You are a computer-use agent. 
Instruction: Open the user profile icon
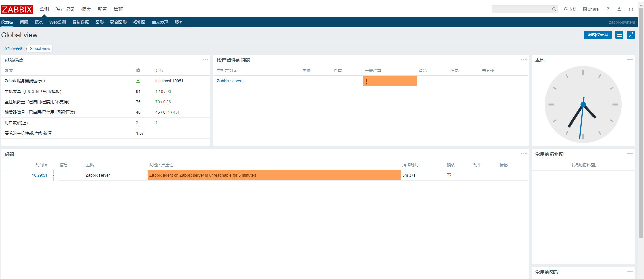click(x=619, y=9)
